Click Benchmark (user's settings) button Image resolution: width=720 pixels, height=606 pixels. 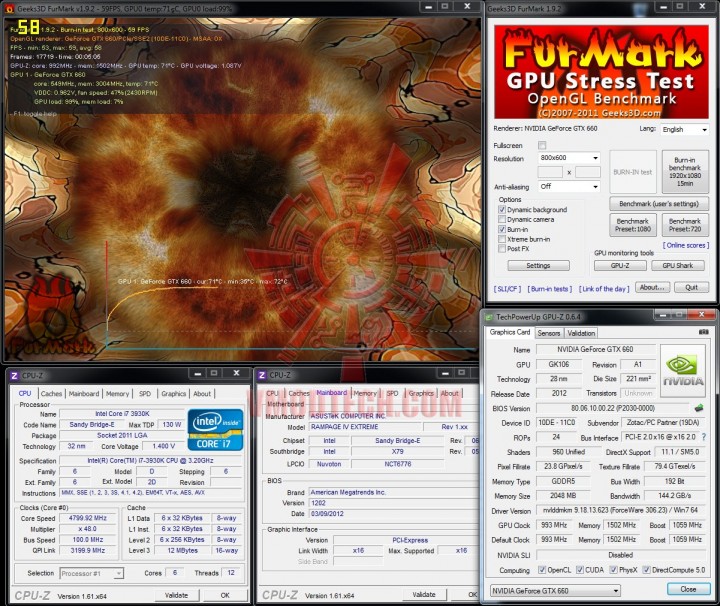tap(659, 203)
